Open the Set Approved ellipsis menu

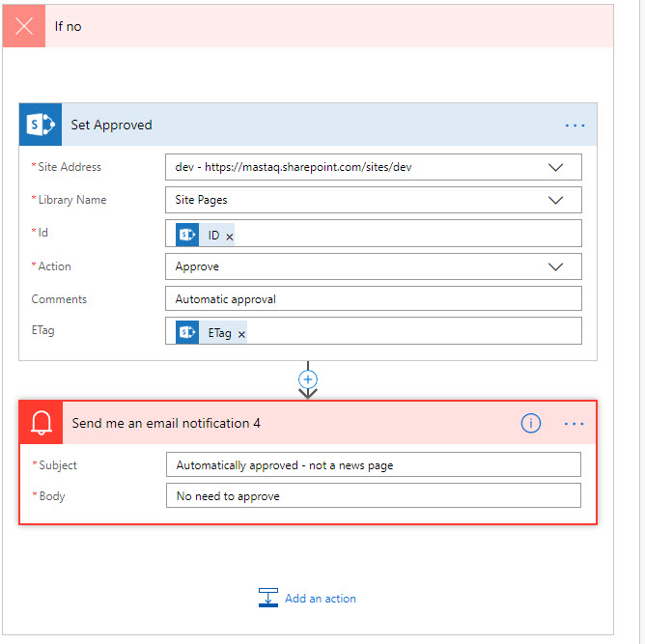(575, 126)
